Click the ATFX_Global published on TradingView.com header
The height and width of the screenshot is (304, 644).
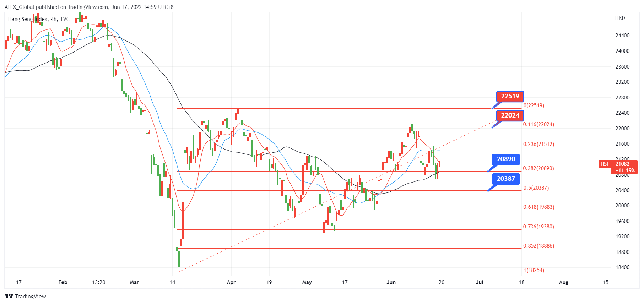point(89,7)
